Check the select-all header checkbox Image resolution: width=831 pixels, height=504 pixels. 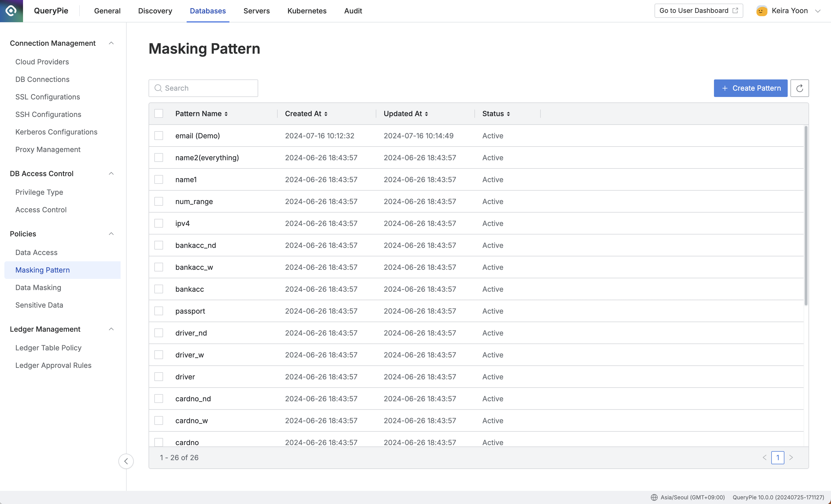click(x=158, y=114)
